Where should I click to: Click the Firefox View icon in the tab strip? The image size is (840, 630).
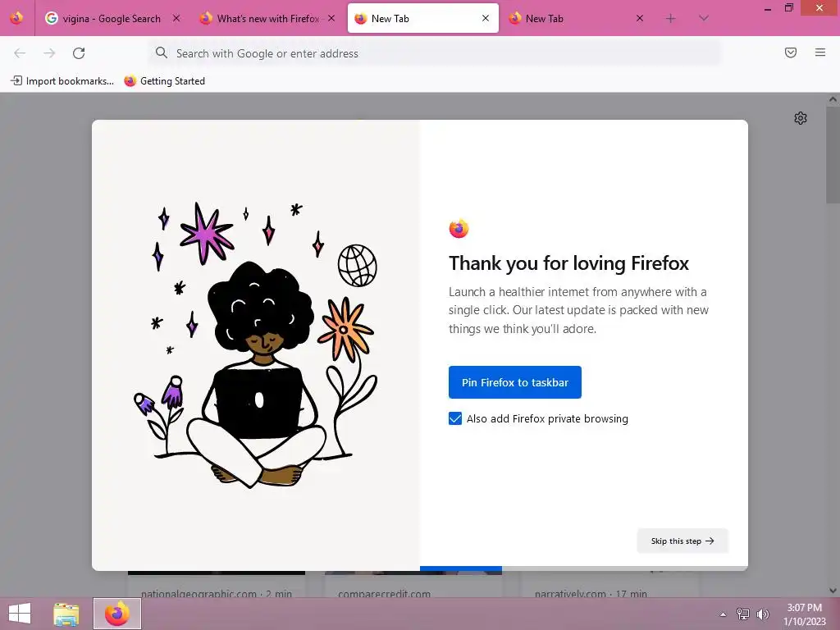(16, 18)
